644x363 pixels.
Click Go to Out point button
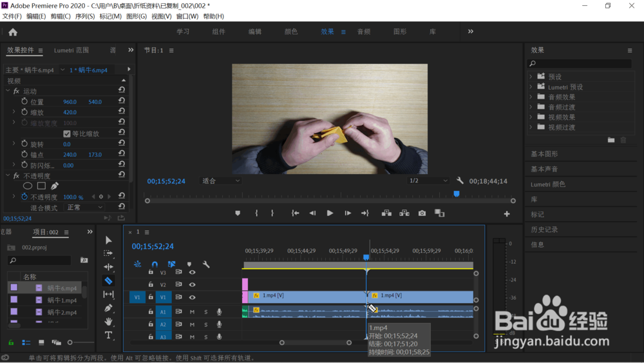tap(365, 213)
